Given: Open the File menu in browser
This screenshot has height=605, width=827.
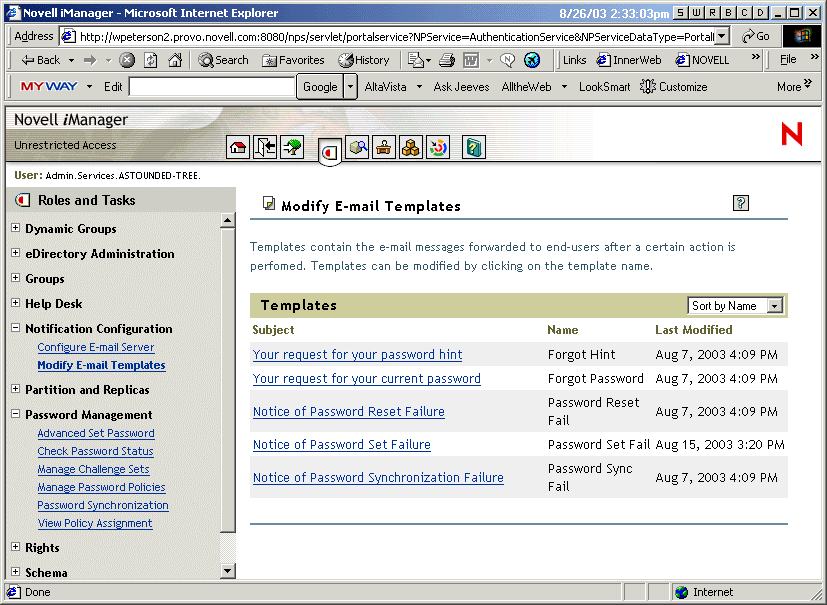Looking at the screenshot, I should (789, 59).
